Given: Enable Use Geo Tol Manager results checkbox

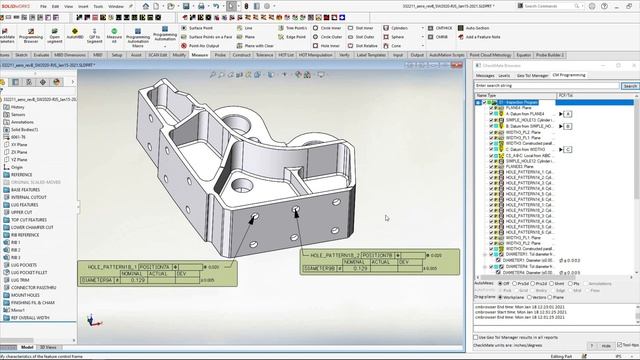Looking at the screenshot, I should pyautogui.click(x=476, y=338).
